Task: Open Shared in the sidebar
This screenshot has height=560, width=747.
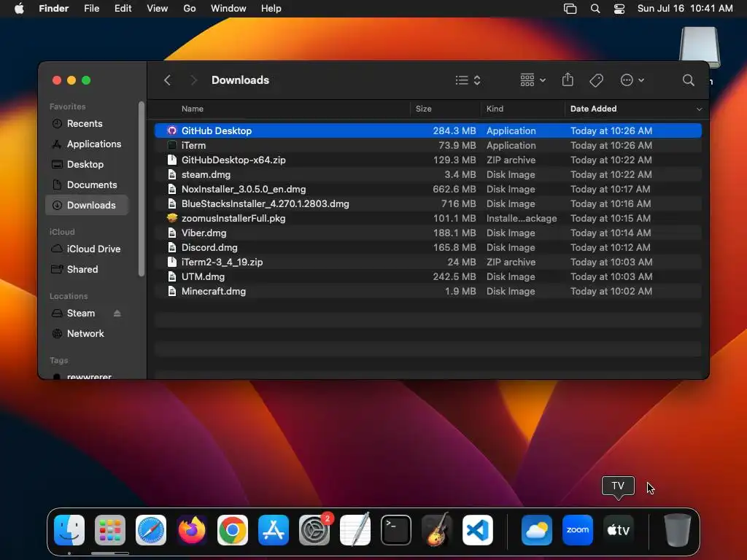Action: [88, 270]
